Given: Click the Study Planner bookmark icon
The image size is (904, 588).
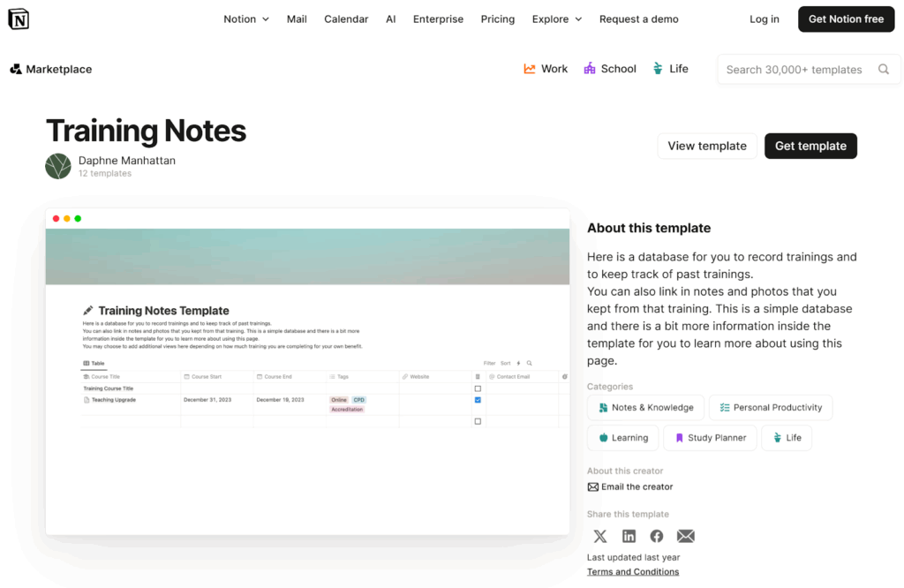Looking at the screenshot, I should coord(679,438).
